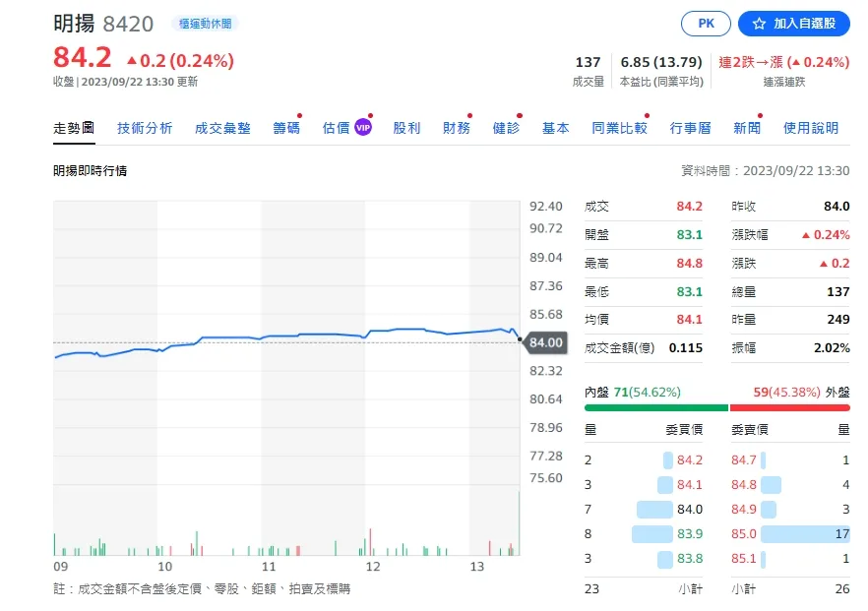This screenshot has width=868, height=611.
Task: Click the 59(45.38%) 外盤 label
Action: (801, 393)
